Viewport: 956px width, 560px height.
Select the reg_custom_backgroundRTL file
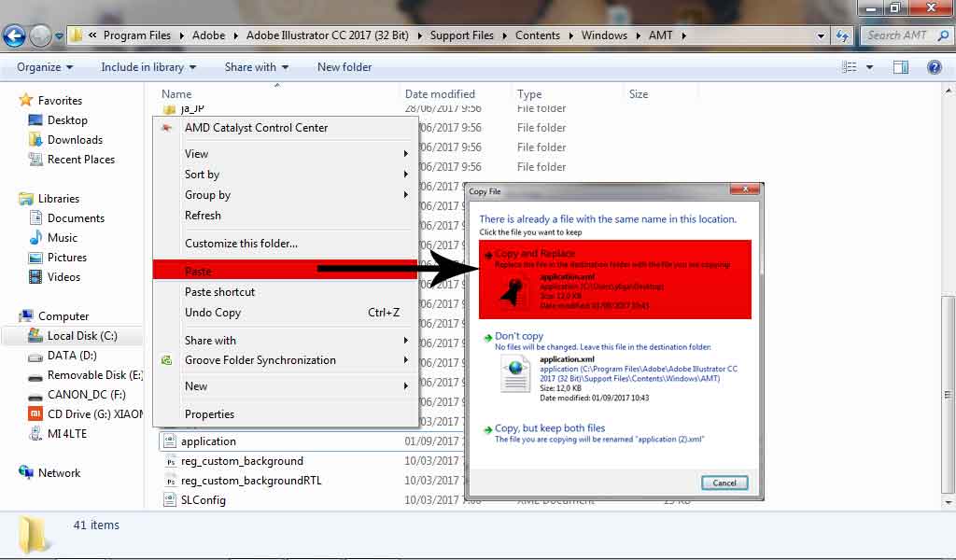point(250,481)
